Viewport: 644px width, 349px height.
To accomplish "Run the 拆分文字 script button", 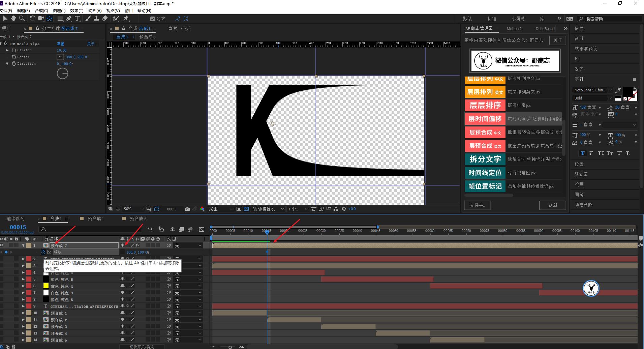I will 485,159.
